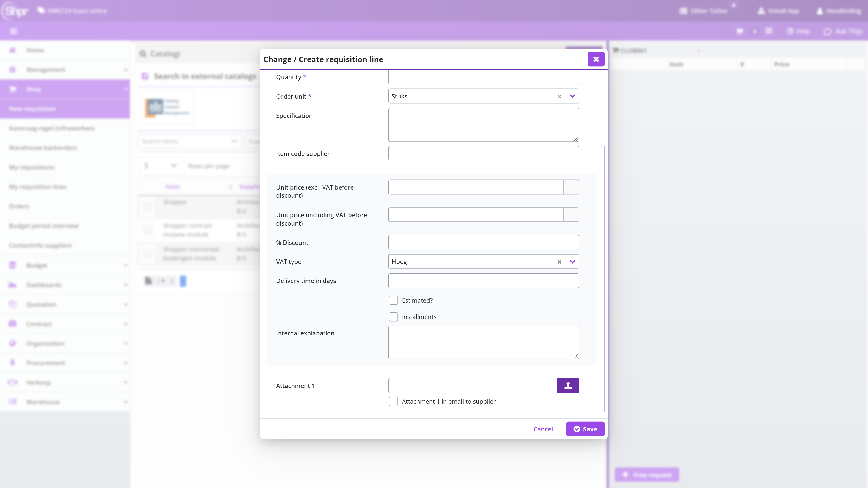Click Unit price including VAT field
Screen dimensions: 868x488
(x=476, y=214)
